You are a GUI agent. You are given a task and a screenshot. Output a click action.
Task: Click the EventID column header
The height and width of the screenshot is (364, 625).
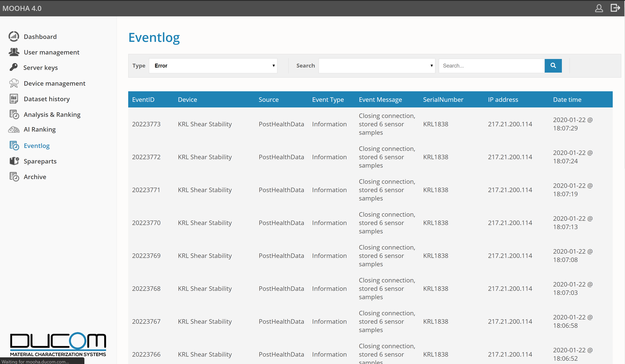click(143, 100)
